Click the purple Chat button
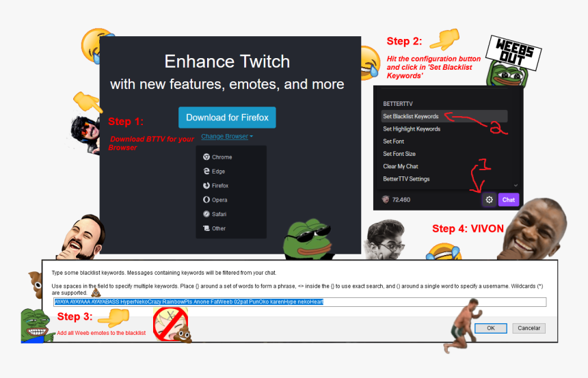 pos(509,200)
